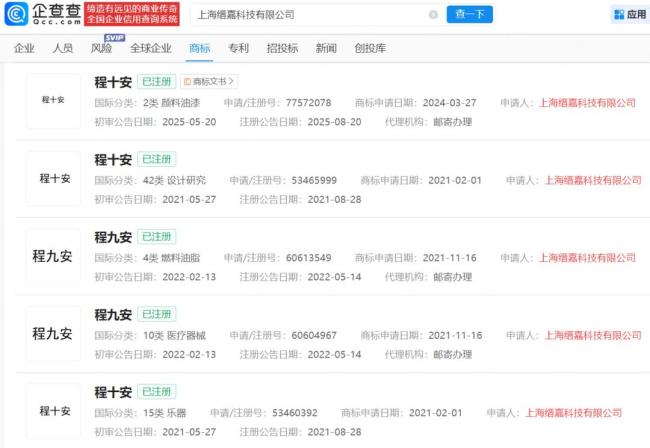This screenshot has height=448, width=650.
Task: Click 已注册 badge on 4类 燃料油脂 trademark
Action: click(x=156, y=236)
